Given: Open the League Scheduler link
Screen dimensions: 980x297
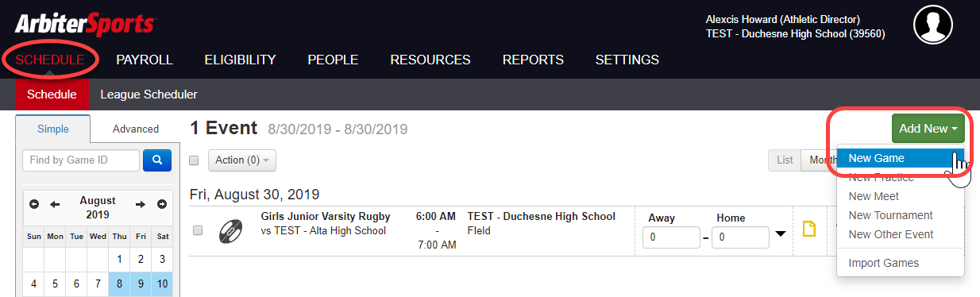Looking at the screenshot, I should click(149, 94).
